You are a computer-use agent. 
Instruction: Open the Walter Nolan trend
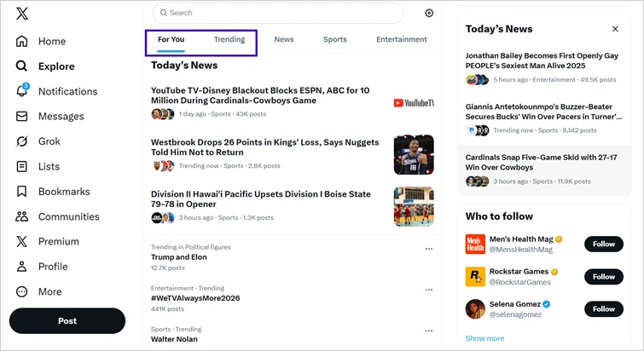[x=174, y=339]
